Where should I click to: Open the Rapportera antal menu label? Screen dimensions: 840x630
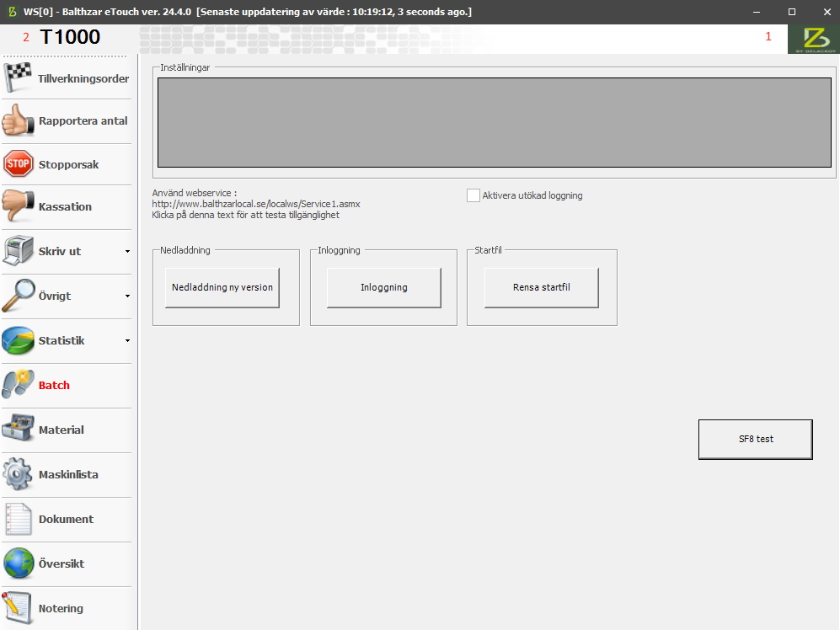83,121
